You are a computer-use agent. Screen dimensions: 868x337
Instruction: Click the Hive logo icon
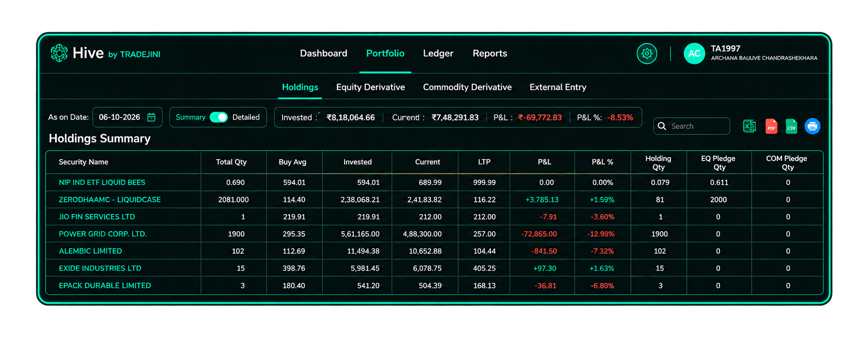59,53
